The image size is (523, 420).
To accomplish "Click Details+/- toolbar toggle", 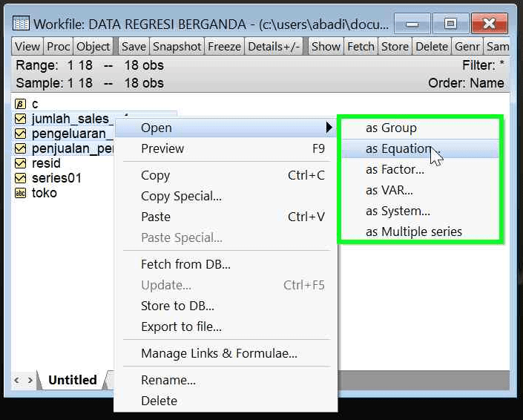I will coord(274,46).
